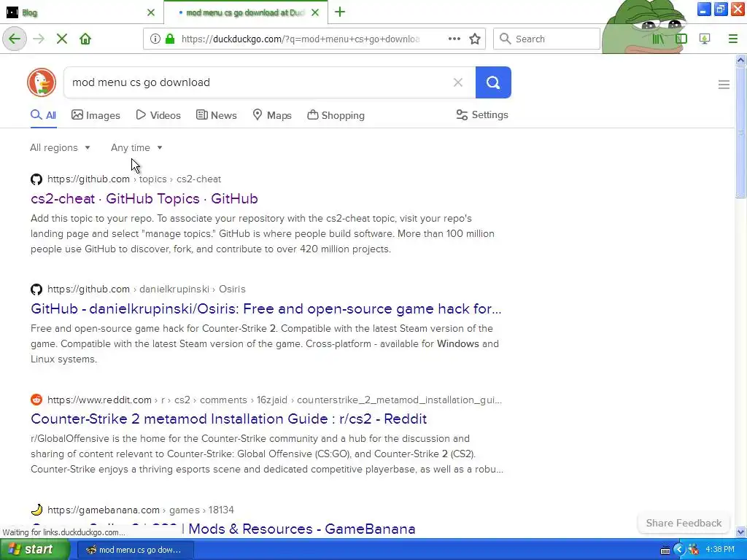Click GitHub favicon of Osiris result
The width and height of the screenshot is (747, 560).
(x=36, y=289)
